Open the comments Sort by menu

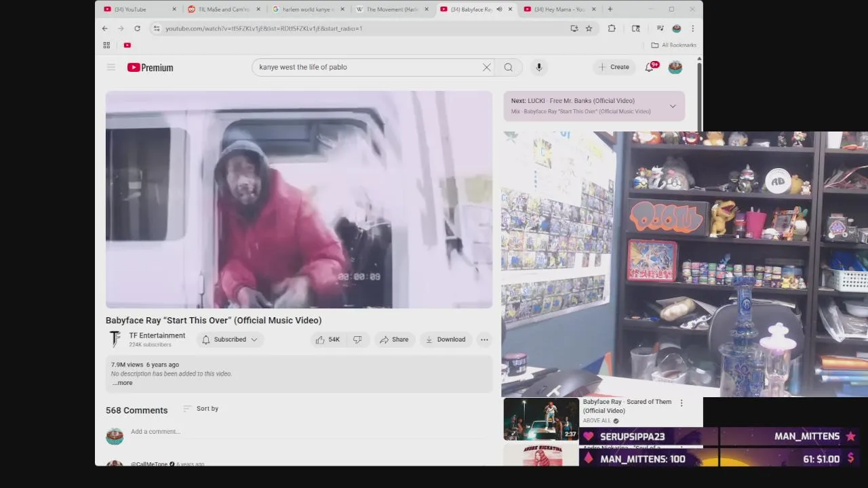201,409
